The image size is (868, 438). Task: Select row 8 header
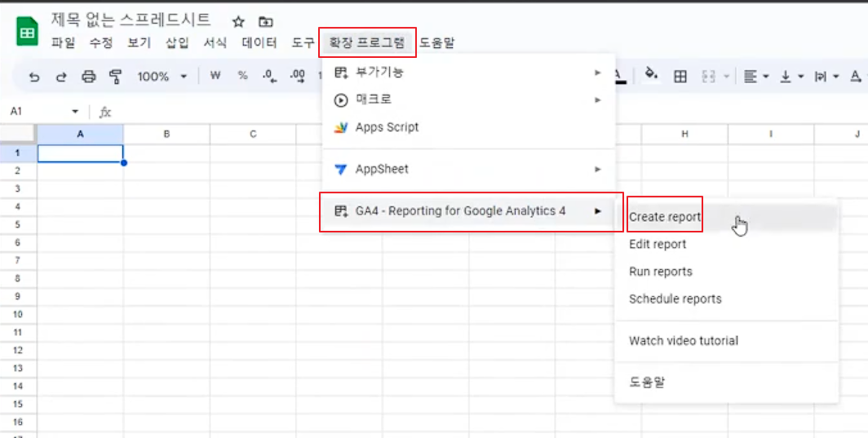(x=18, y=278)
